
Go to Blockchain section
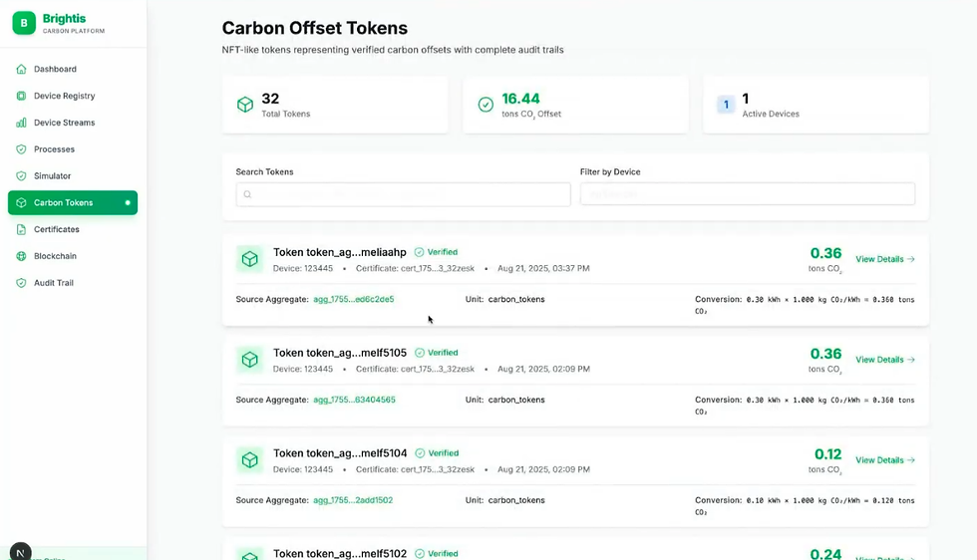coord(73,256)
